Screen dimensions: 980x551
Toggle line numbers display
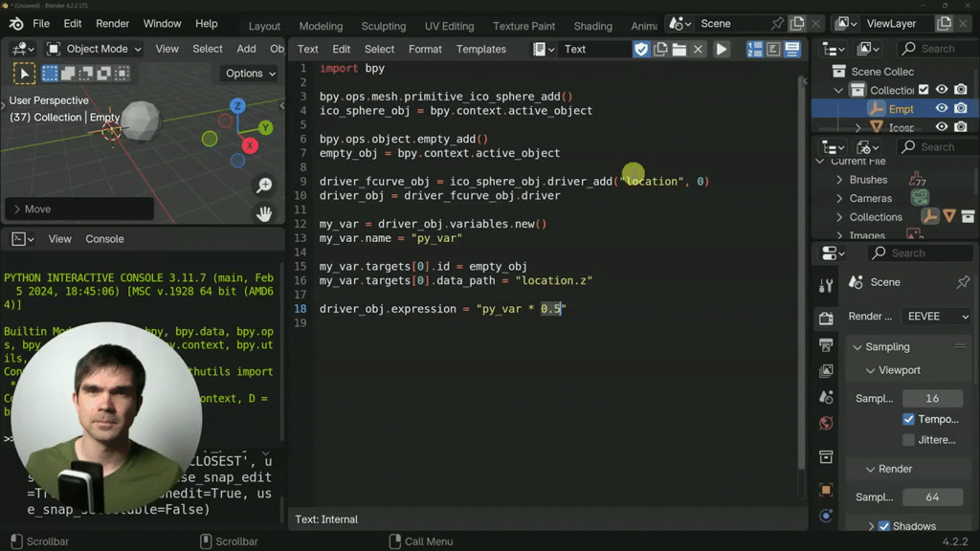(755, 49)
